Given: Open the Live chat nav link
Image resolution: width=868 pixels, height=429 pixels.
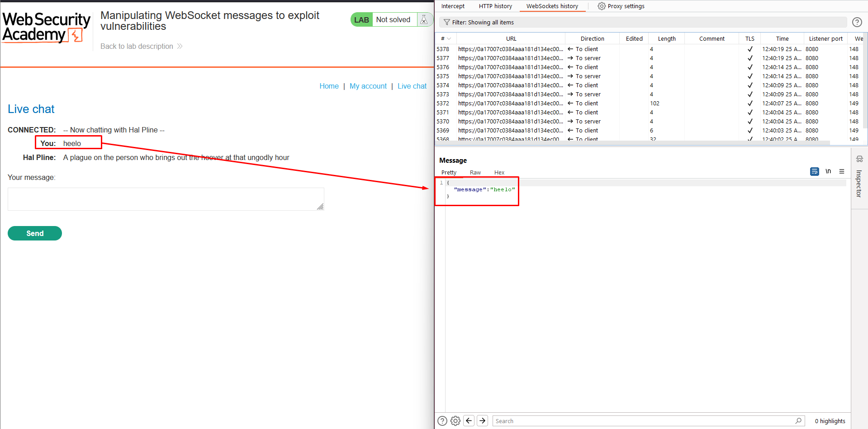Looking at the screenshot, I should 412,86.
